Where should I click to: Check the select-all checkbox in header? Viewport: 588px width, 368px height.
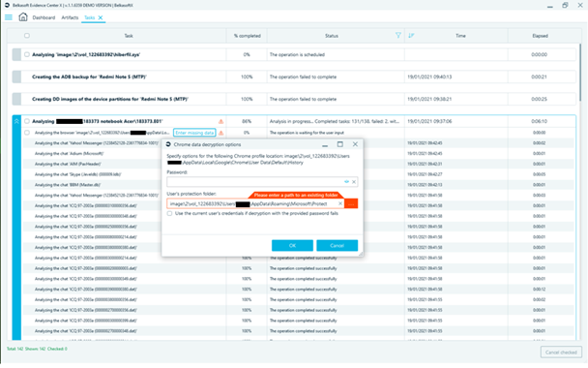point(27,36)
